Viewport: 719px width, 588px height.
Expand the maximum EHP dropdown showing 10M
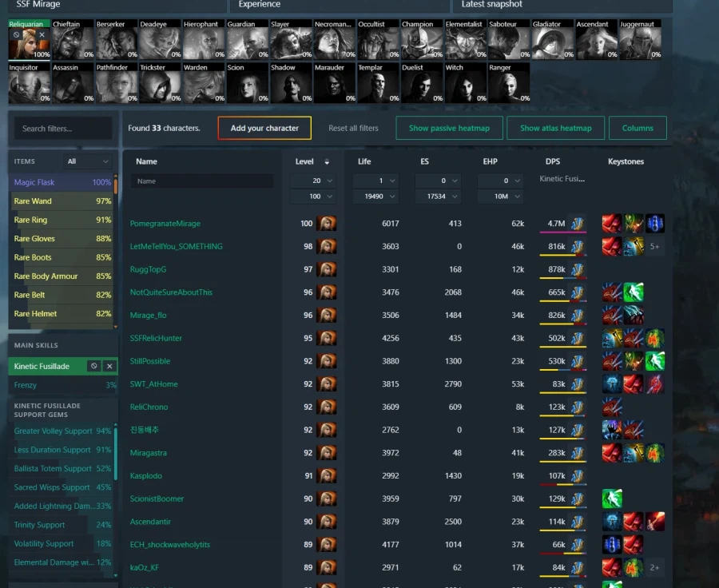(505, 197)
